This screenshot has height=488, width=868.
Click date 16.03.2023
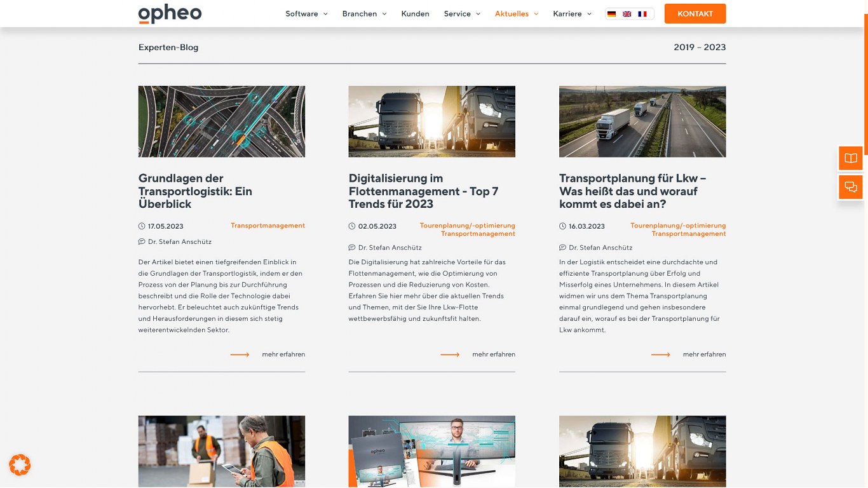point(587,226)
